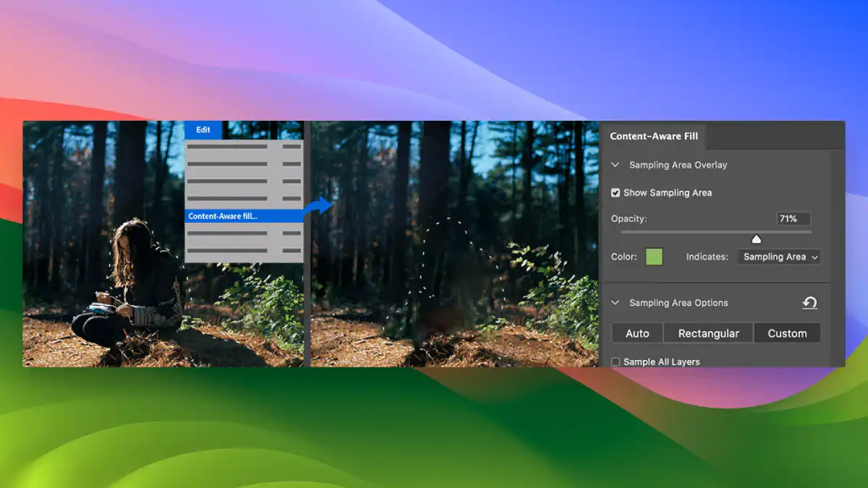Image resolution: width=868 pixels, height=488 pixels.
Task: Select the Content-Aware Fill panel tab
Action: [x=654, y=136]
